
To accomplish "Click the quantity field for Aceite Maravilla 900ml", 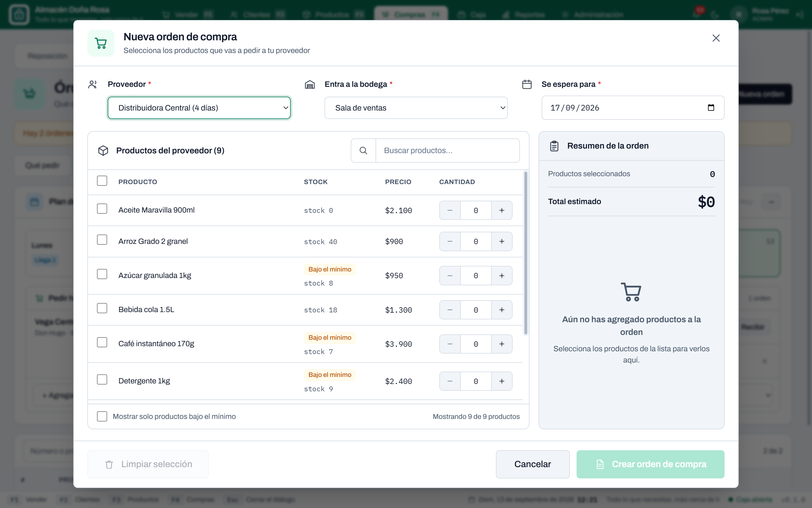I will tap(476, 210).
